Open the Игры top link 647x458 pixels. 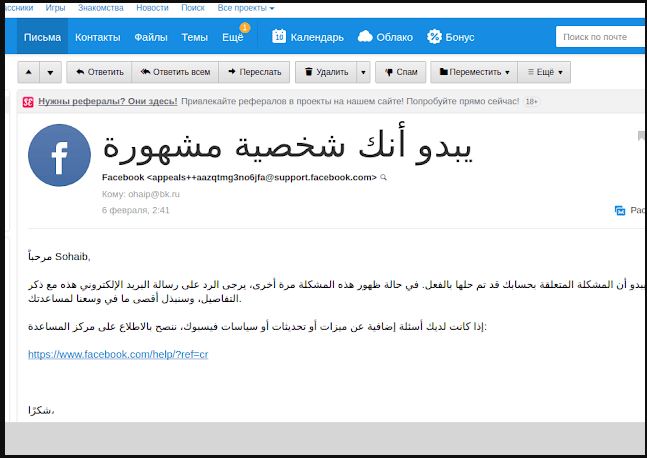[x=55, y=8]
